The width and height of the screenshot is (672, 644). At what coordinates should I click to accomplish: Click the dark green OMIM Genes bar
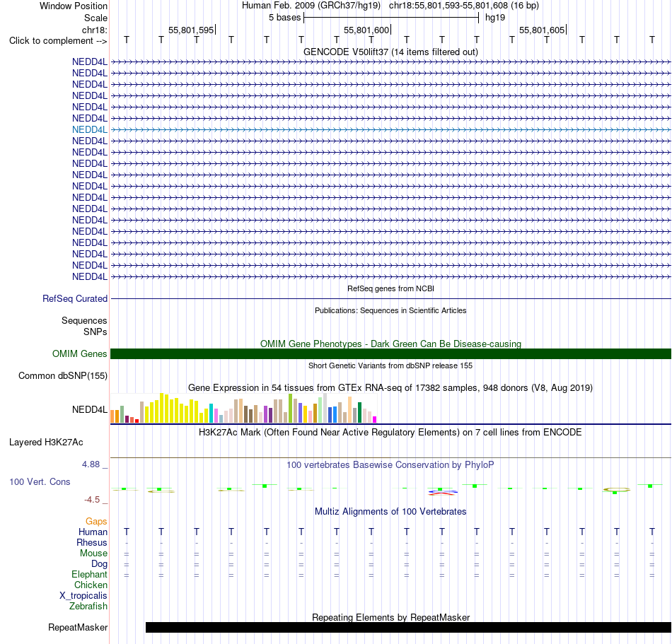[x=390, y=353]
